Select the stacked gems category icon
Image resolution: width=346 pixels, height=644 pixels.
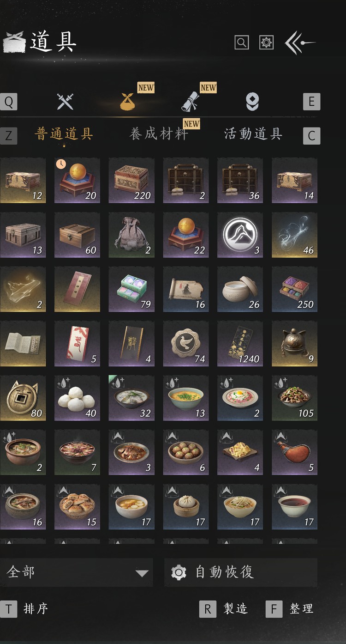(x=252, y=102)
